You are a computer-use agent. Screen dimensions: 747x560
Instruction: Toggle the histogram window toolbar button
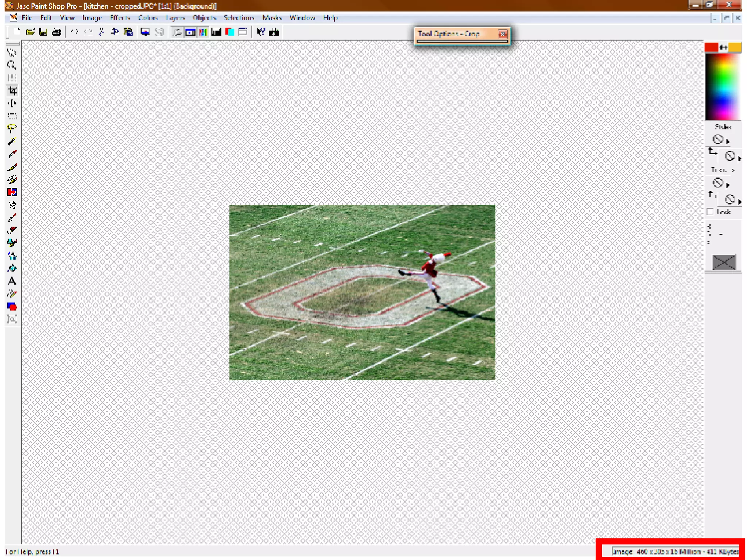pyautogui.click(x=216, y=32)
